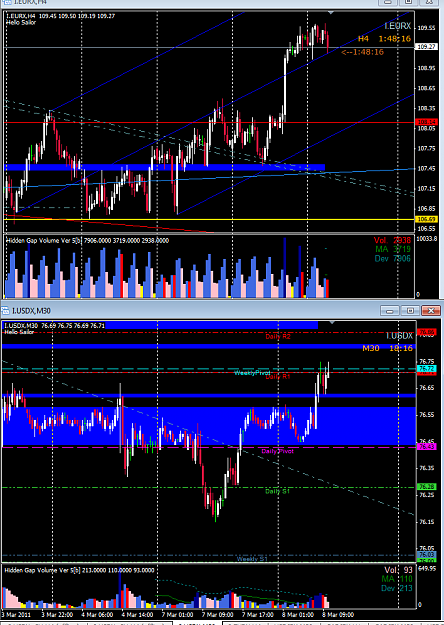Screen dimensions: 444x625
Task: Click the 4 Mar 14:00 time label
Action: click(x=138, y=615)
